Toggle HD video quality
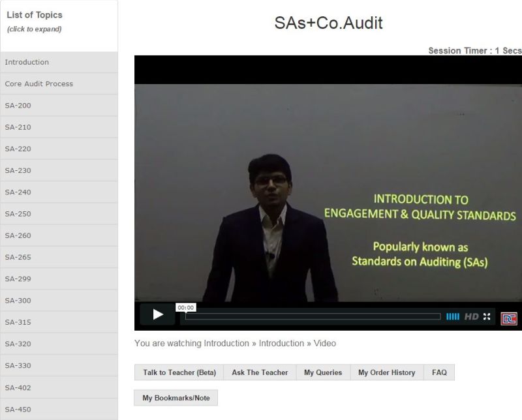 coord(471,316)
